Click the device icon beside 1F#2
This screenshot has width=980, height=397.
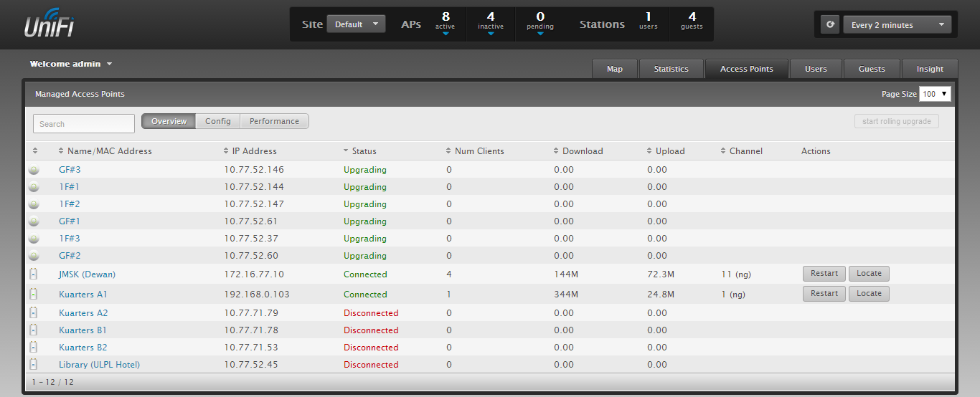[34, 204]
